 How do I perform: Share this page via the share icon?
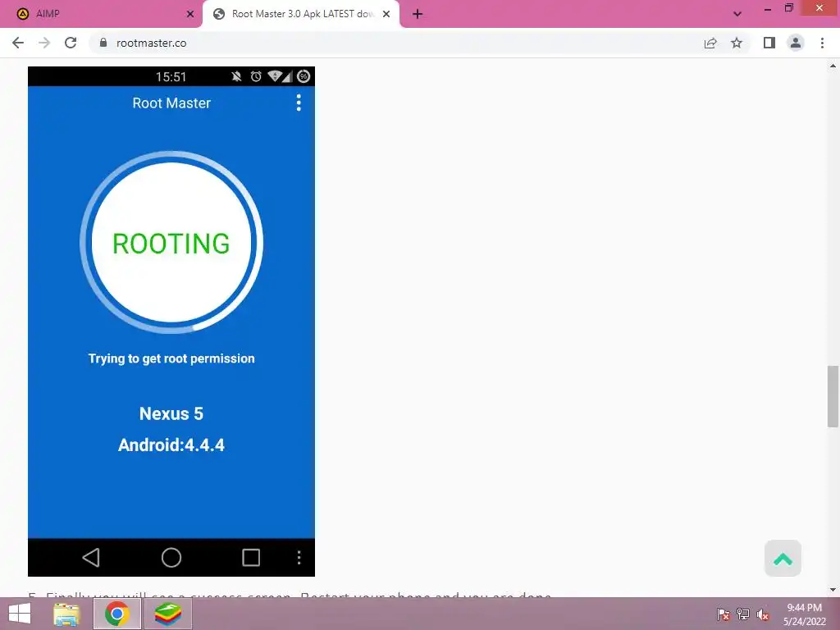pos(710,43)
